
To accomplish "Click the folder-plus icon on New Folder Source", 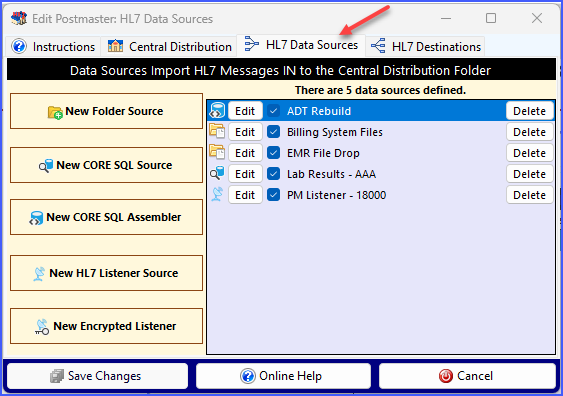I will 55,112.
